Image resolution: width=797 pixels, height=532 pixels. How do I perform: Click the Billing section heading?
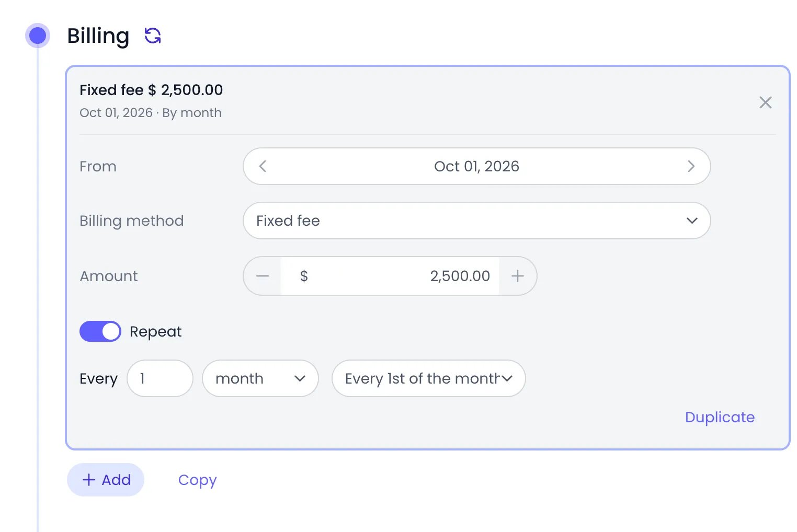[98, 36]
